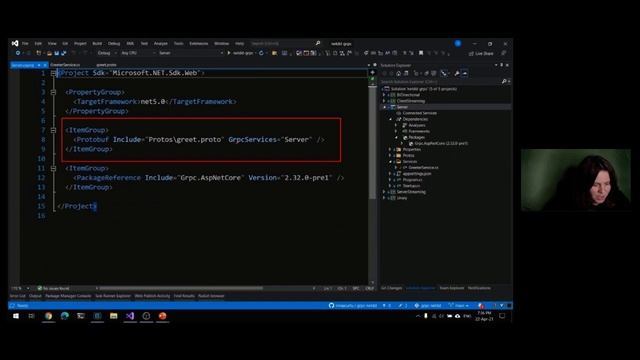This screenshot has height=360, width=640.
Task: Switch to the Git Changes tab
Action: 391,288
